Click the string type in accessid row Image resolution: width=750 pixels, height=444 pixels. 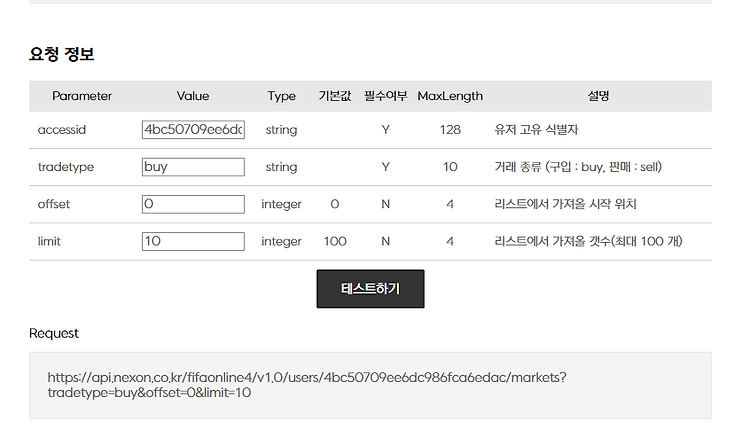pyautogui.click(x=281, y=130)
